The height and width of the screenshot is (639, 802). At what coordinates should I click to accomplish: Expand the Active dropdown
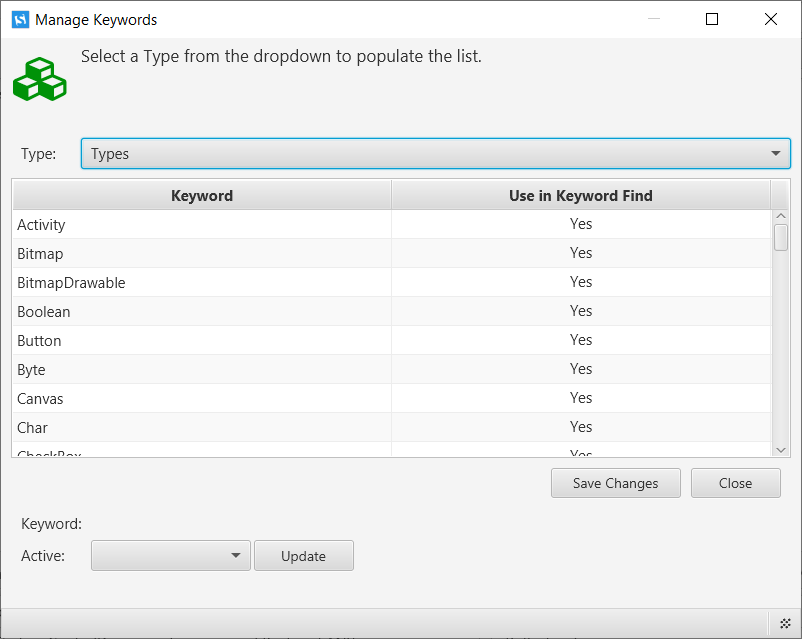pos(171,556)
